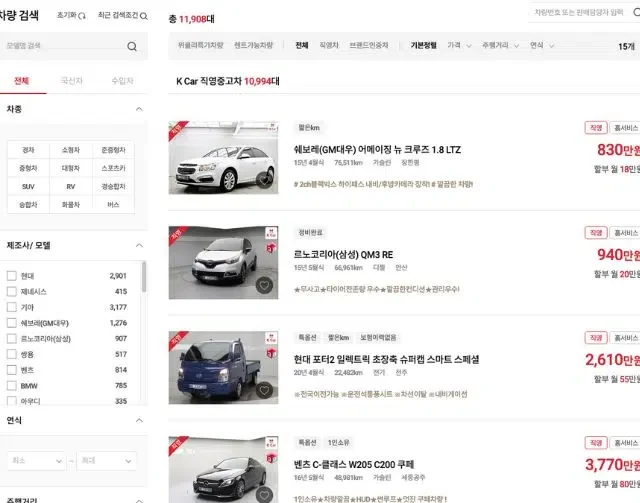640x503 pixels.
Task: Check the 현대 manufacturer checkbox
Action: (12, 275)
